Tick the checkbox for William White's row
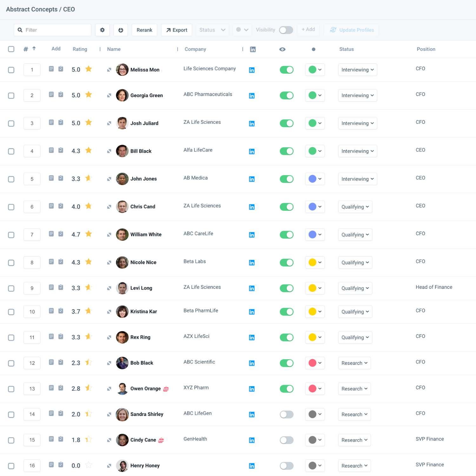Image resolution: width=476 pixels, height=476 pixels. (11, 235)
